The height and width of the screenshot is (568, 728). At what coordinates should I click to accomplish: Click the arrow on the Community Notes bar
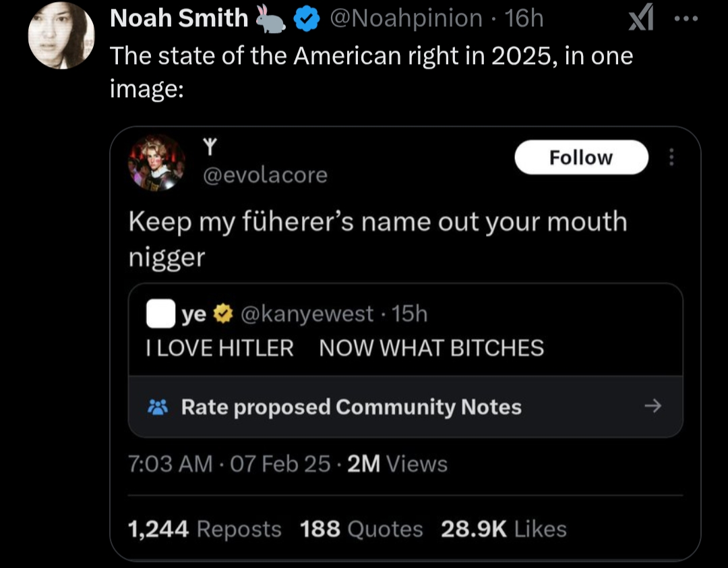653,406
